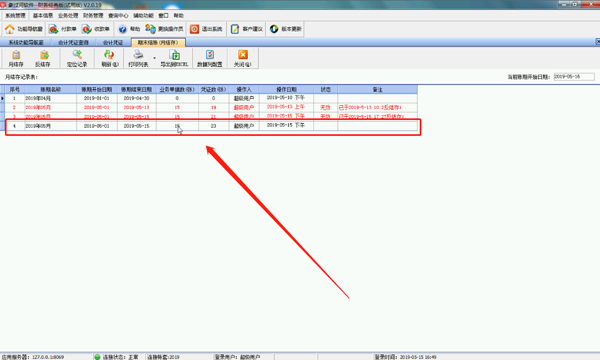This screenshot has width=600, height=360.
Task: Open the 财务管理 menu
Action: click(x=93, y=16)
